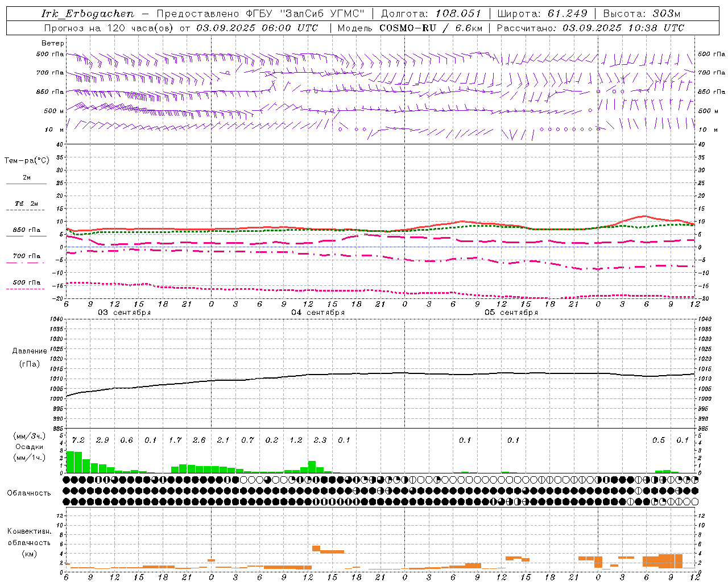Viewport: 728px width, 582px height.
Task: Click the 03 сентября date label
Action: click(x=125, y=313)
